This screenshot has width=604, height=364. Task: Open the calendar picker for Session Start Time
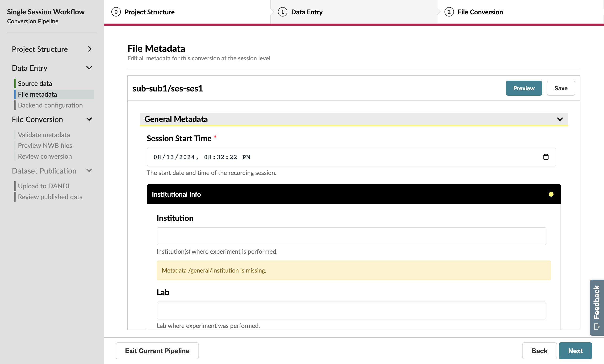[546, 157]
